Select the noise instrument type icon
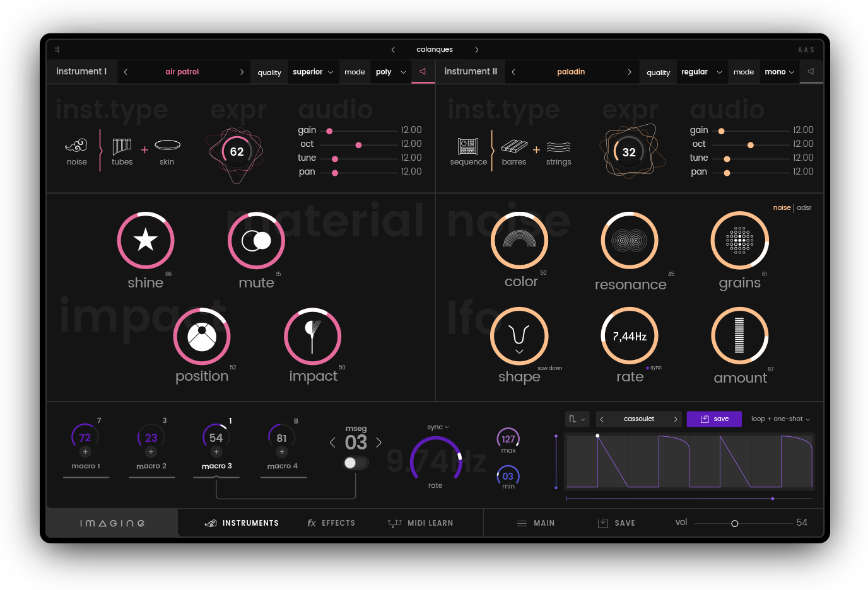 click(x=76, y=146)
